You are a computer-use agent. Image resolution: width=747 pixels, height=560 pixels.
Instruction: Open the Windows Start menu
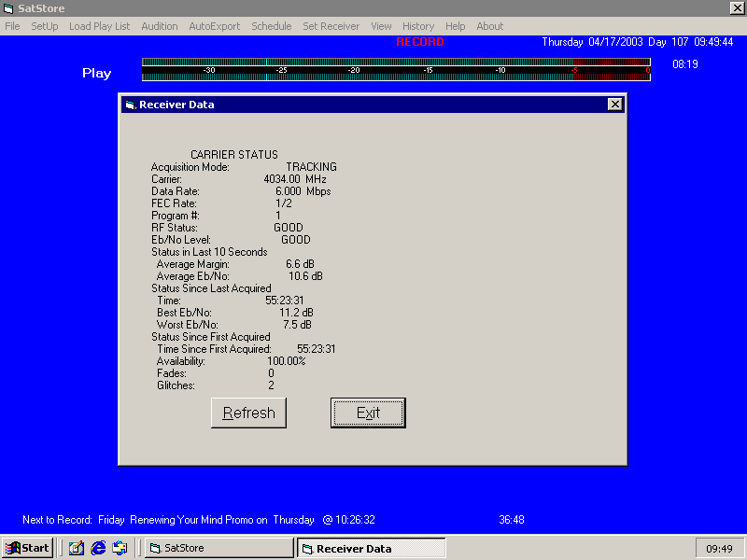tap(28, 548)
